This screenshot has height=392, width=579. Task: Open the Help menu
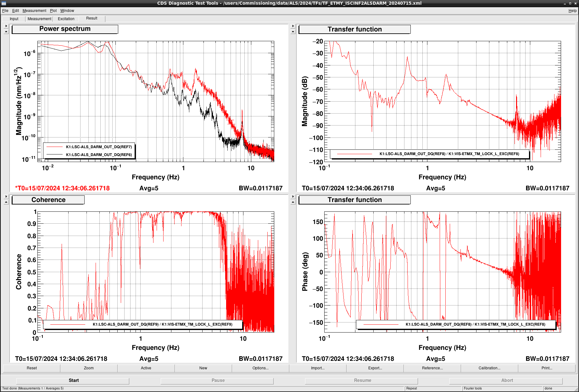click(572, 11)
